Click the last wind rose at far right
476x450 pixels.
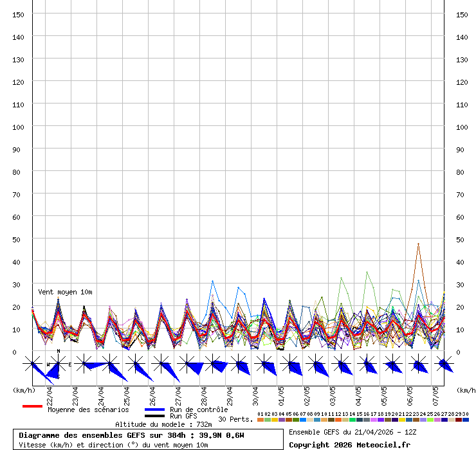(x=444, y=364)
